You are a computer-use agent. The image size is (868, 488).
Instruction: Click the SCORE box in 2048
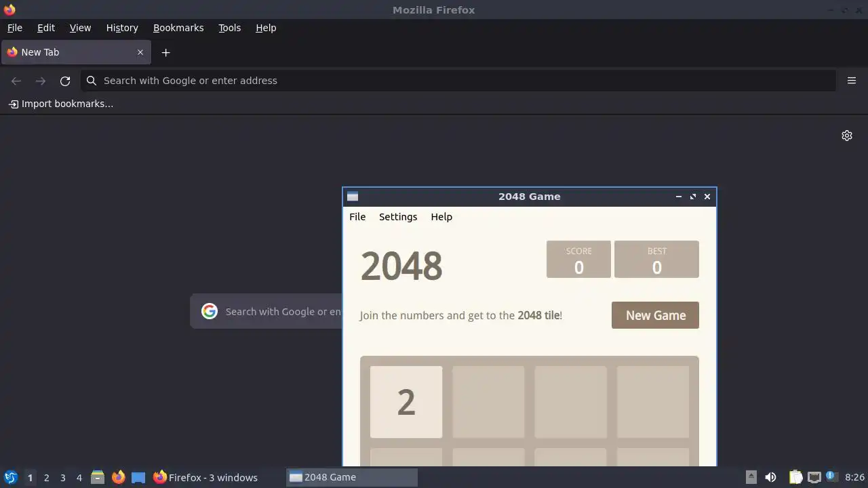pyautogui.click(x=578, y=259)
